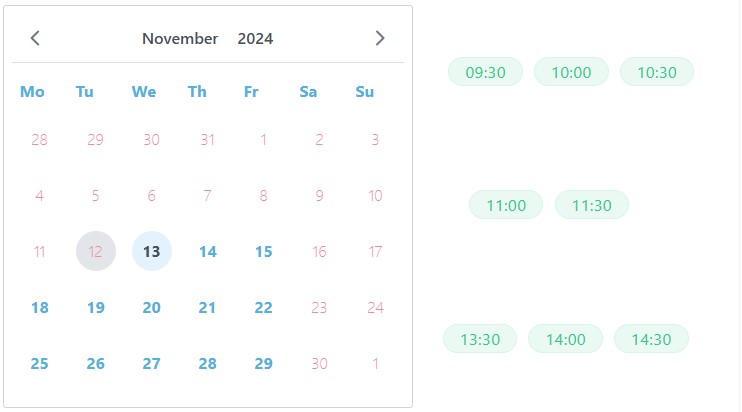Open the November month selector
The height and width of the screenshot is (412, 742).
(180, 39)
